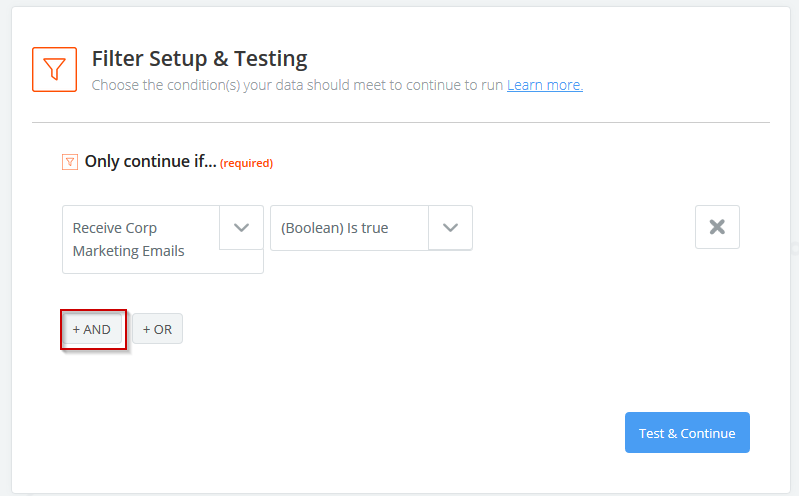Expand the chevron arrow beside Receive Corp field
Image resolution: width=799 pixels, height=496 pixels.
tap(241, 228)
